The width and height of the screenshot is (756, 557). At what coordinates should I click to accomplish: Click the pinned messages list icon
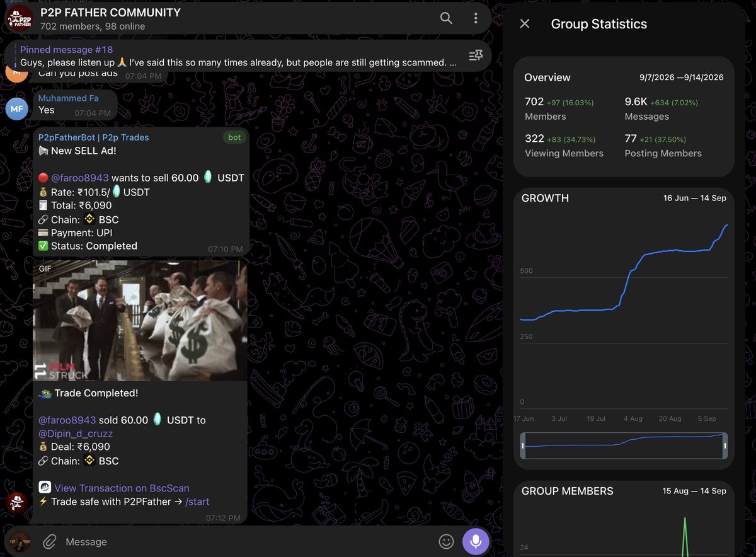pyautogui.click(x=476, y=56)
